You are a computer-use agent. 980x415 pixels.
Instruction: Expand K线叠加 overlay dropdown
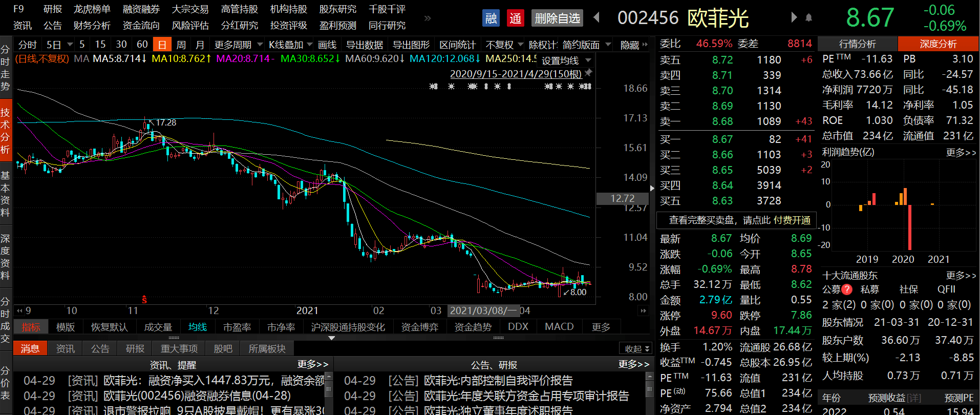coord(309,45)
